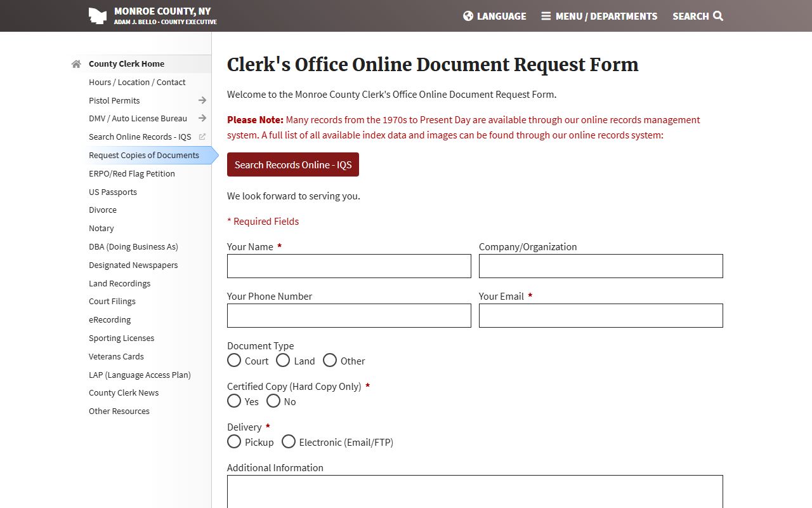Click the home icon beside County Clerk Home
The width and height of the screenshot is (812, 508).
tap(76, 64)
